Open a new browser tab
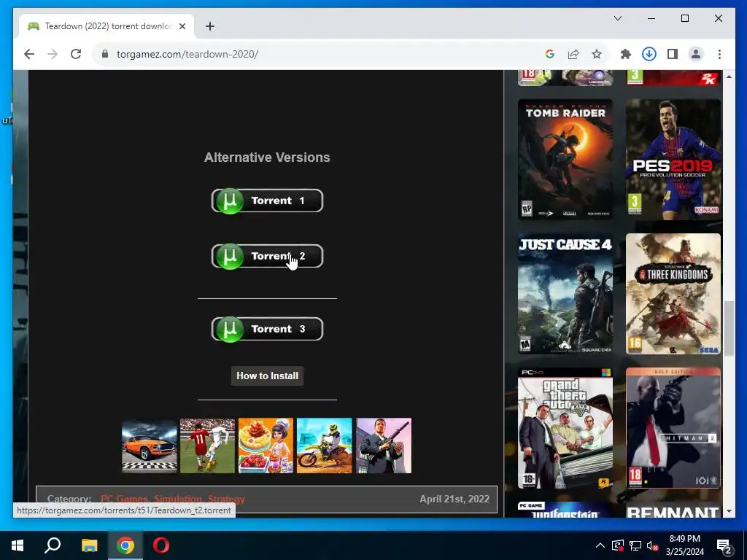The width and height of the screenshot is (747, 560). pos(210,26)
